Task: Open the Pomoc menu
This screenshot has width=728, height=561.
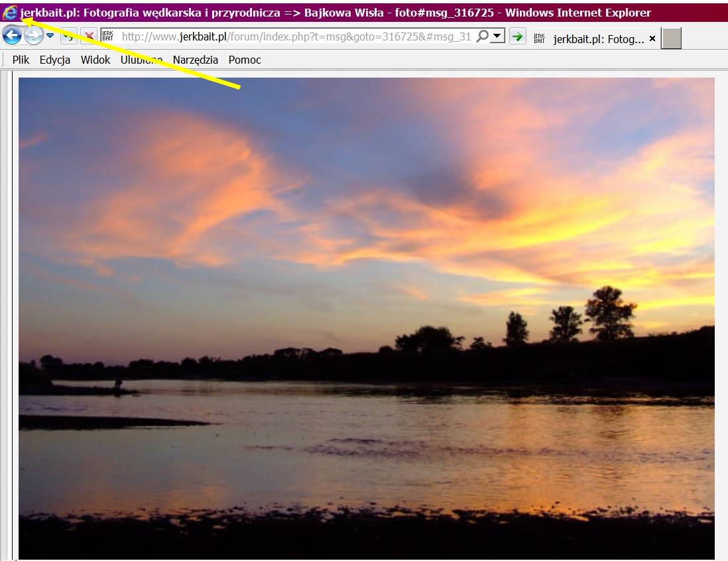Action: [245, 60]
